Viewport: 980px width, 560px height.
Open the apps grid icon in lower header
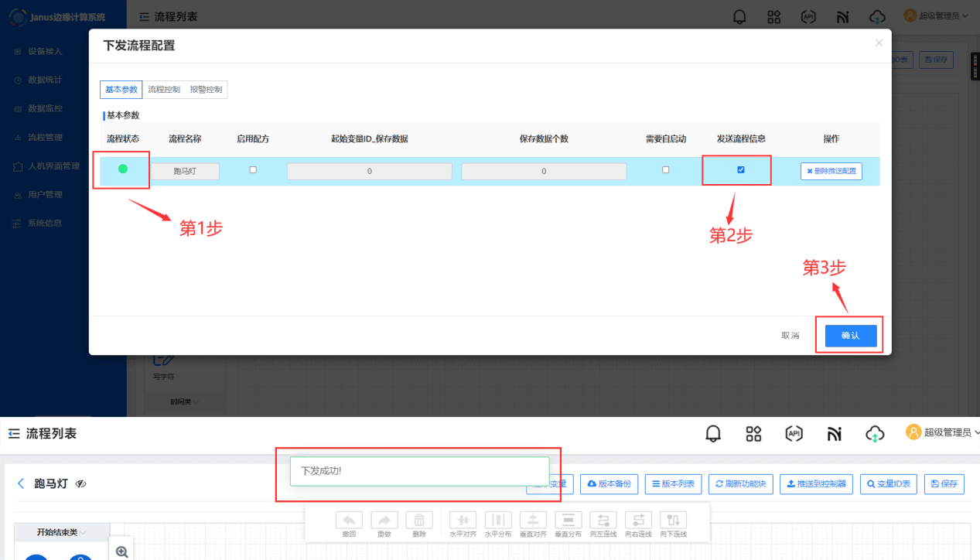753,434
